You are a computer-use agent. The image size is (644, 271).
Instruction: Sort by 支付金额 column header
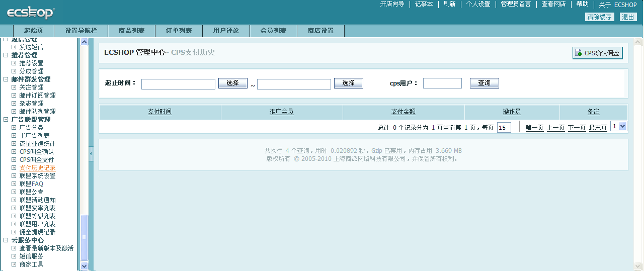point(403,112)
